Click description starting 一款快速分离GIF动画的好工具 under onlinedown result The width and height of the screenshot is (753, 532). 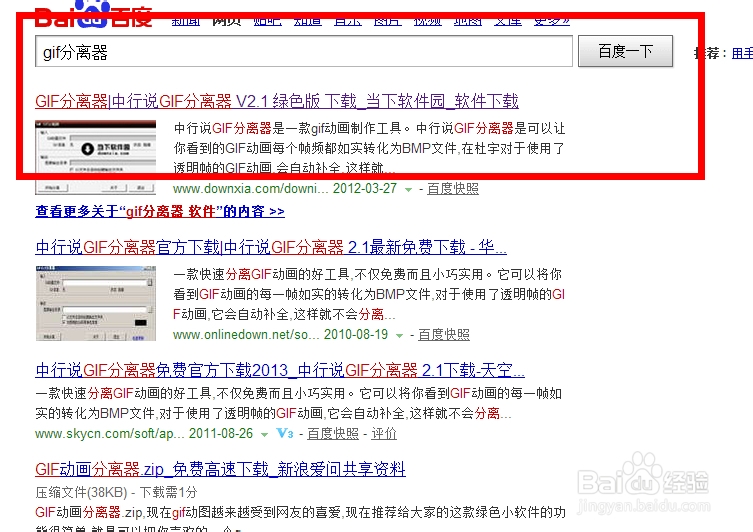369,294
